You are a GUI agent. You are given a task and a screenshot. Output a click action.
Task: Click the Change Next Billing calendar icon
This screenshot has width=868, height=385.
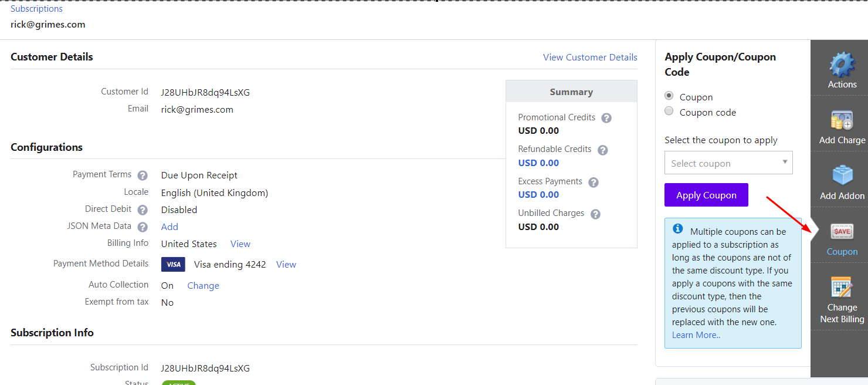(x=842, y=287)
